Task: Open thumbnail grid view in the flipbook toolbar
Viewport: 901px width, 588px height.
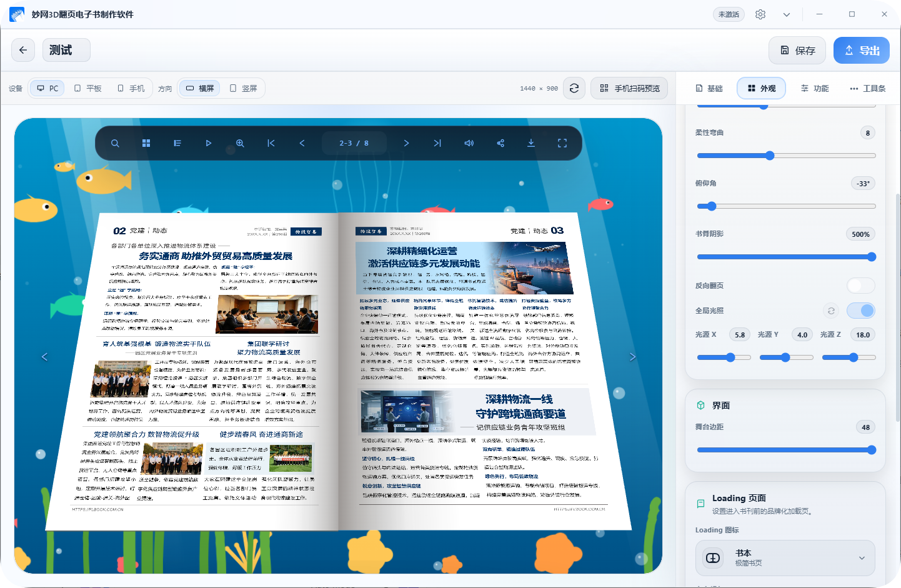Action: [146, 143]
